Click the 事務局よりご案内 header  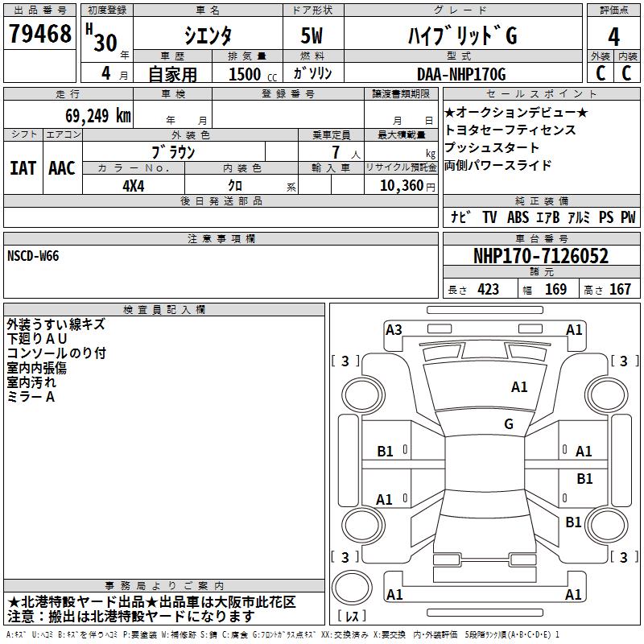[x=164, y=586]
